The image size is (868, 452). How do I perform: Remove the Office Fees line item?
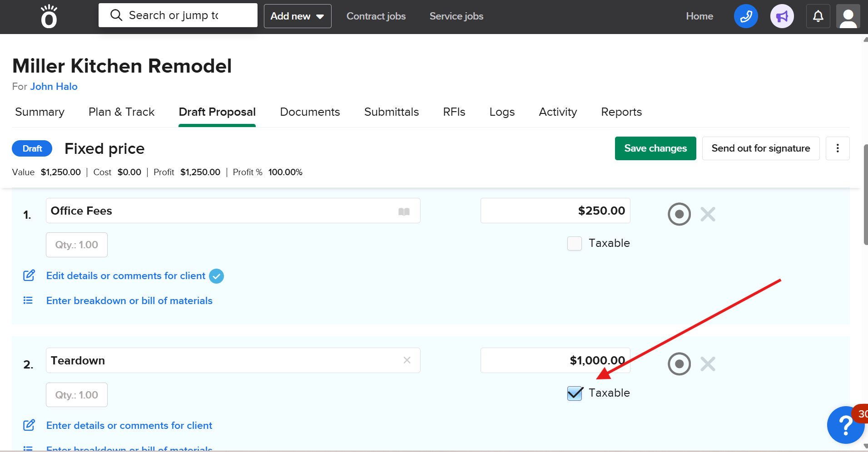click(x=708, y=214)
